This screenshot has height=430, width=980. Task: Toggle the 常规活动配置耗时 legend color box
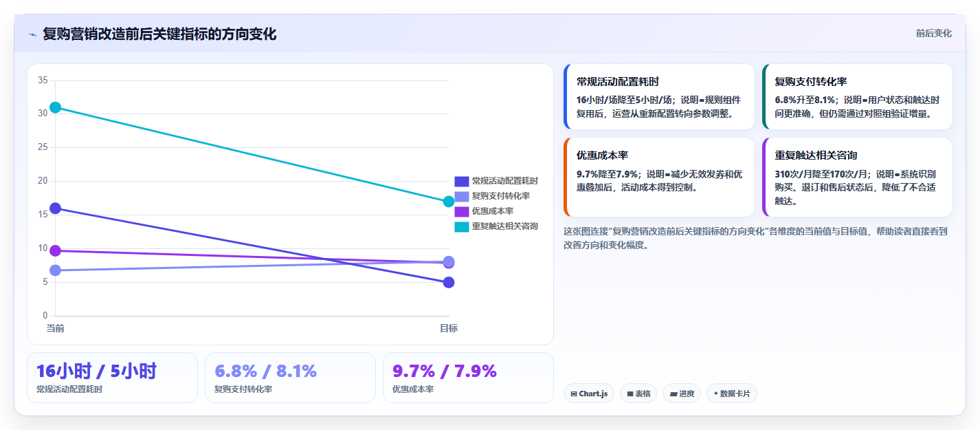point(462,181)
